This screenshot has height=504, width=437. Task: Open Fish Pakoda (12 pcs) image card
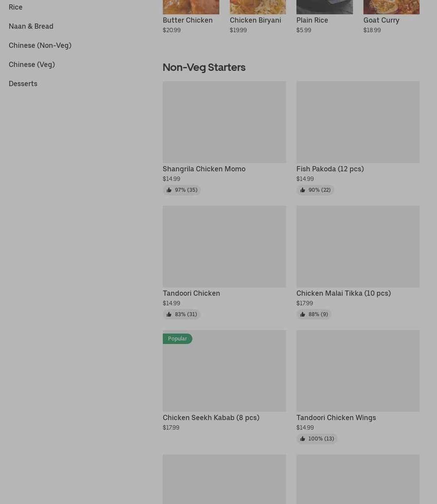tap(358, 122)
